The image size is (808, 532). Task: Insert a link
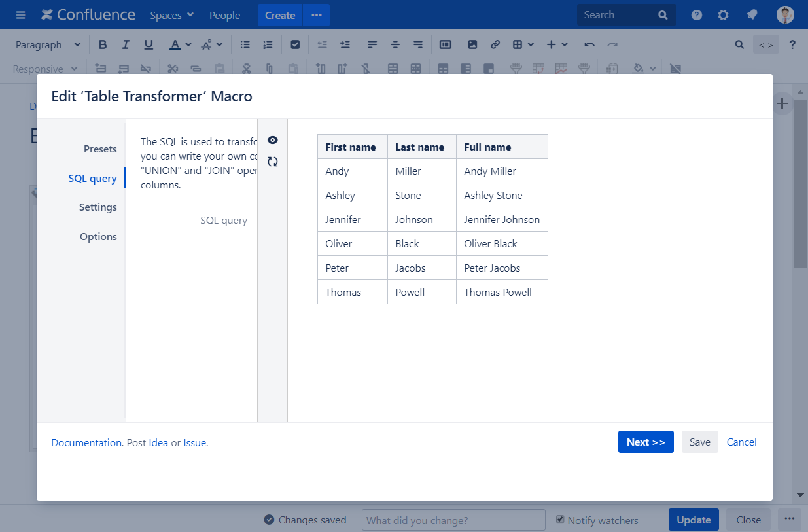click(495, 44)
